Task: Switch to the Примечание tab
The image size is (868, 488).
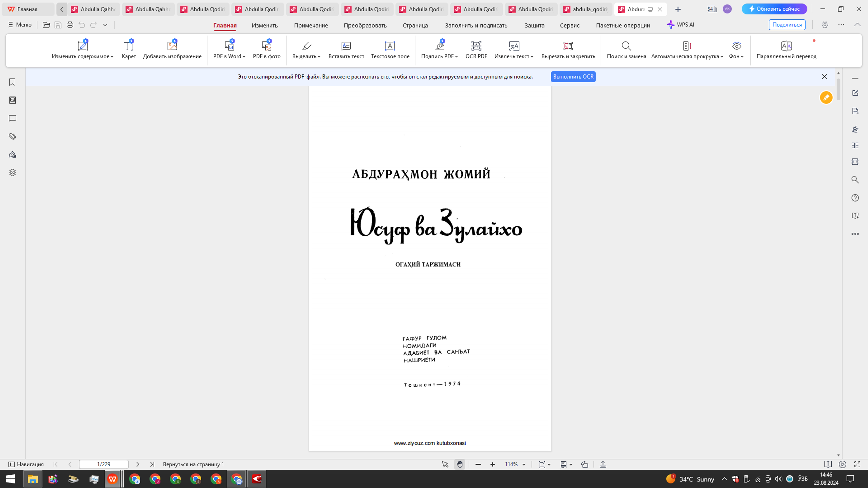Action: (x=311, y=25)
